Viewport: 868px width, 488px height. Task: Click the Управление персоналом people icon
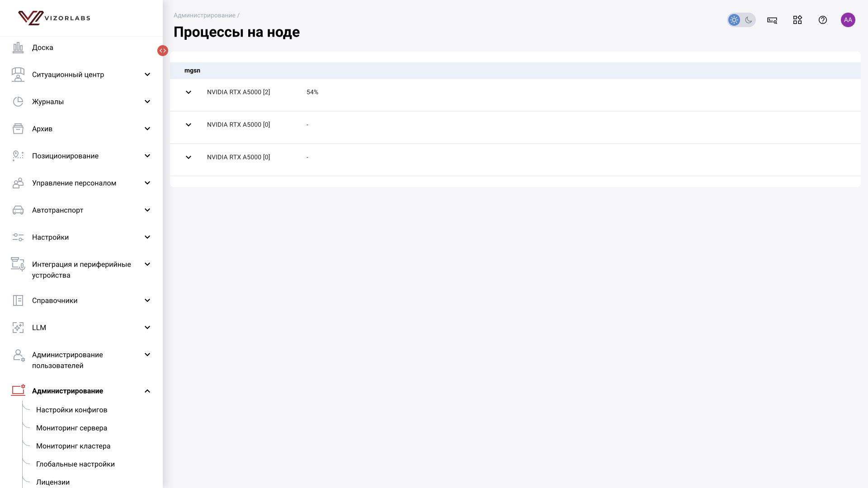click(x=18, y=183)
